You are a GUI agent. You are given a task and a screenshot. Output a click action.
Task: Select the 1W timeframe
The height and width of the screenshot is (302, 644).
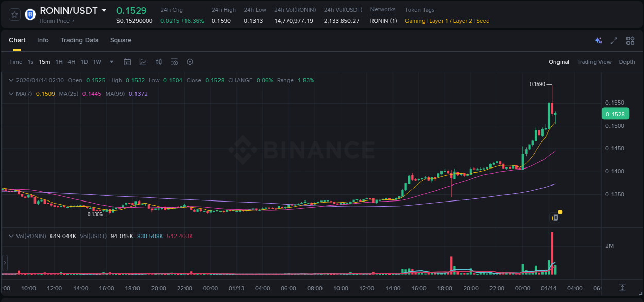(x=97, y=62)
